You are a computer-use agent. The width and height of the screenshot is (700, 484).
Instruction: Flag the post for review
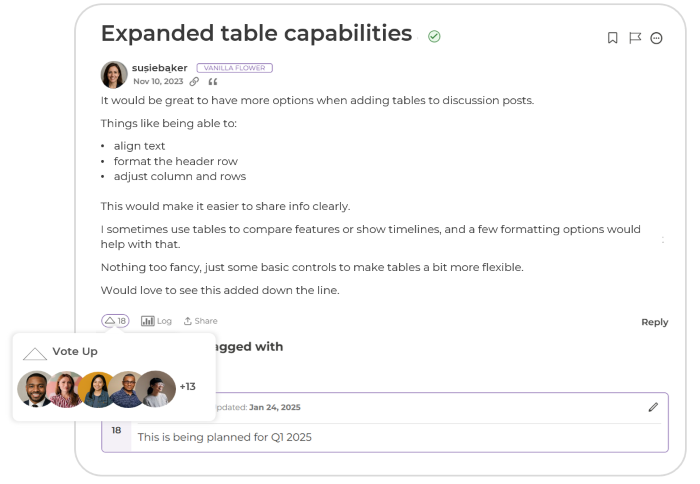635,38
